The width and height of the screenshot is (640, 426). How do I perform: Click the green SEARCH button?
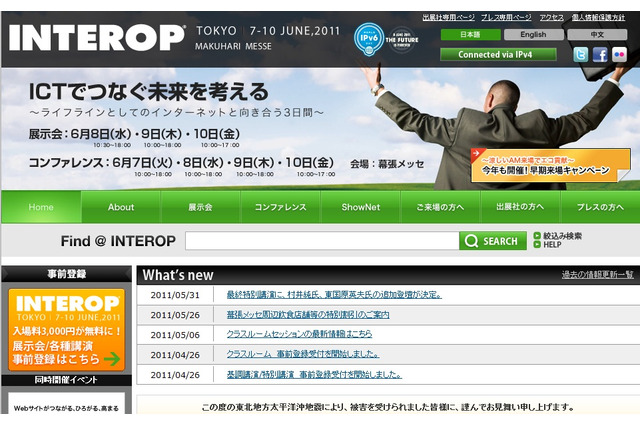click(493, 241)
